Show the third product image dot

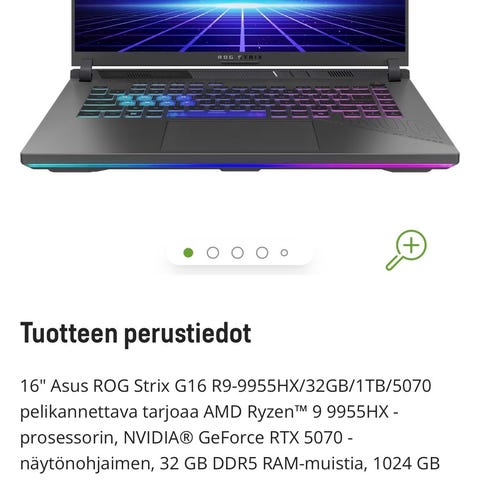[x=237, y=253]
